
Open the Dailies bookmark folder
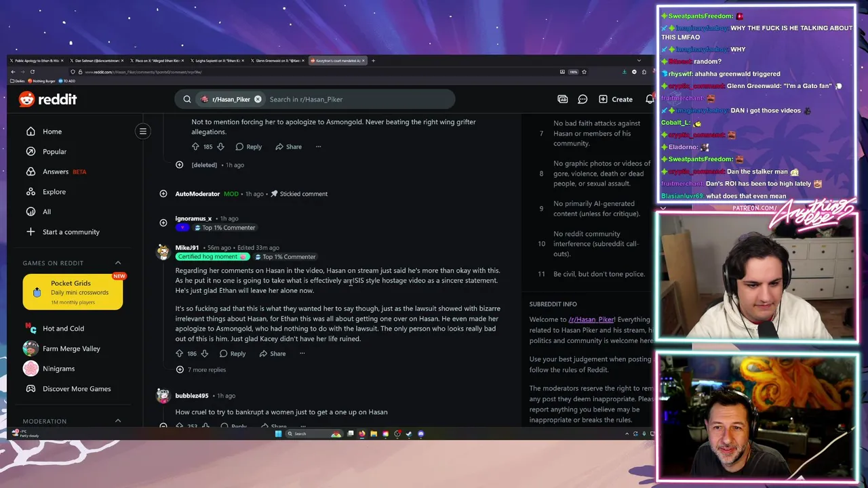(x=18, y=81)
